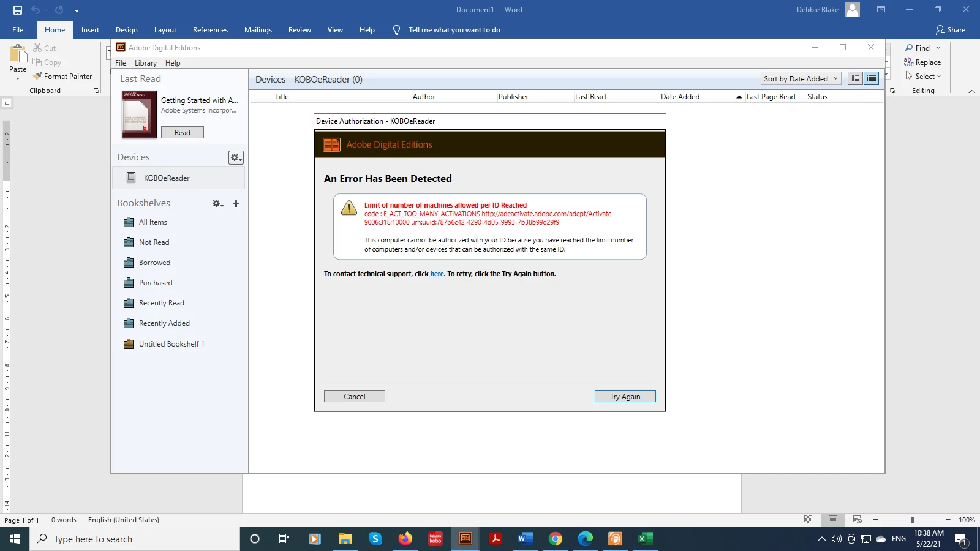Add a new bookshelf with plus icon

point(236,203)
